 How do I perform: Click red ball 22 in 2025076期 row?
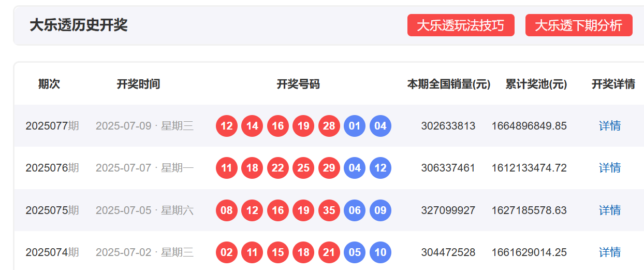[x=278, y=168]
